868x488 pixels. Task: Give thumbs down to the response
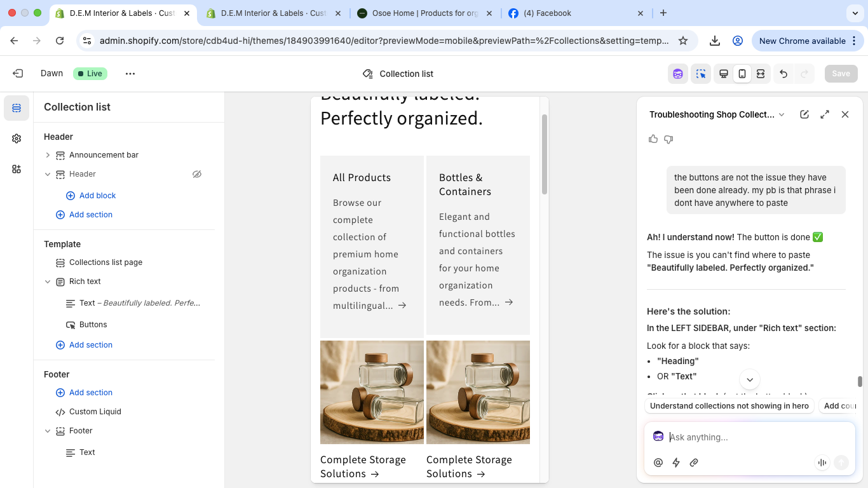[668, 139]
